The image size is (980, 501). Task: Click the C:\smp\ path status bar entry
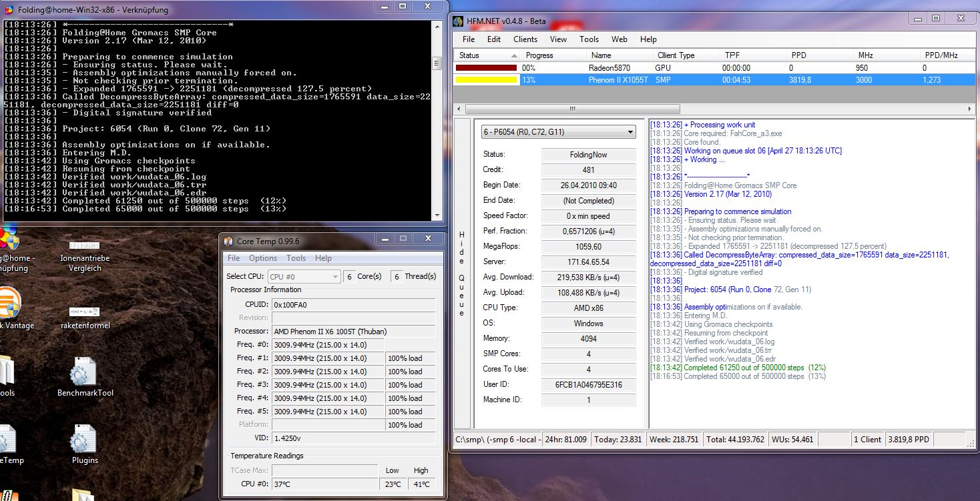tap(498, 440)
